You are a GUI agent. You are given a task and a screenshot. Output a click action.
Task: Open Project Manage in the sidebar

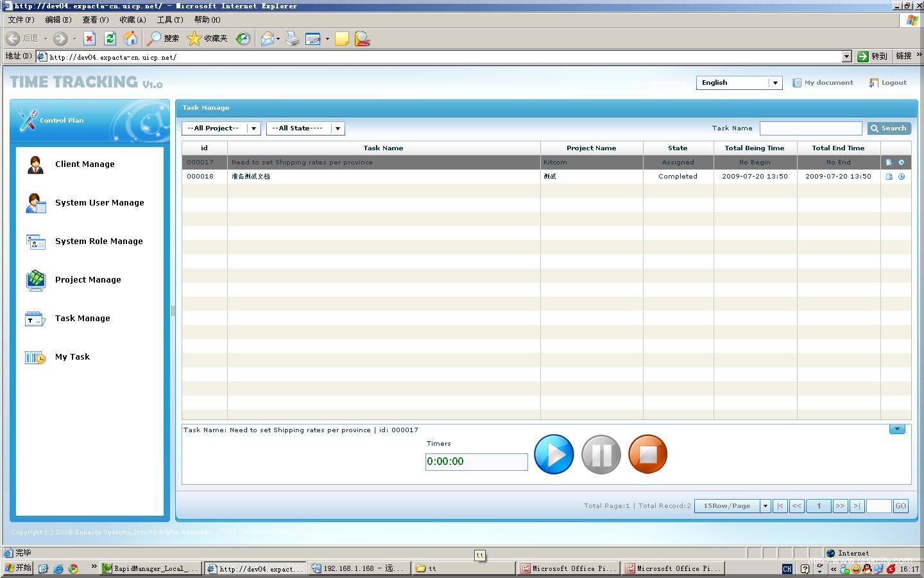88,280
